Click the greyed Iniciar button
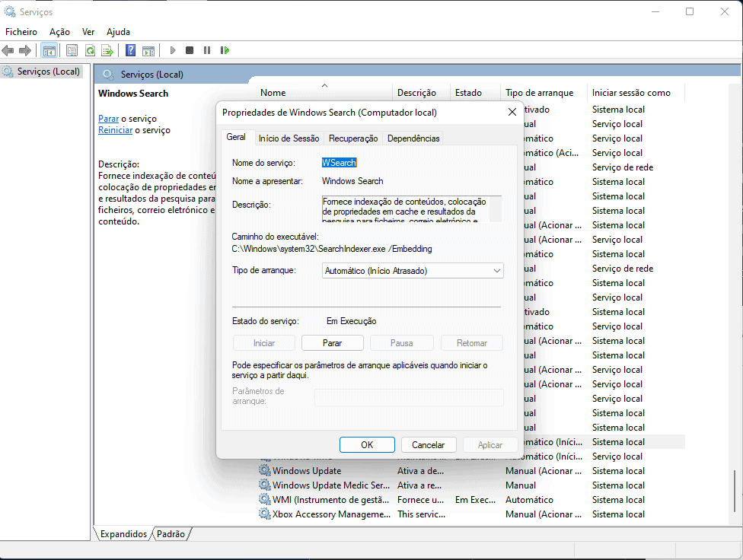The width and height of the screenshot is (743, 560). tap(264, 343)
